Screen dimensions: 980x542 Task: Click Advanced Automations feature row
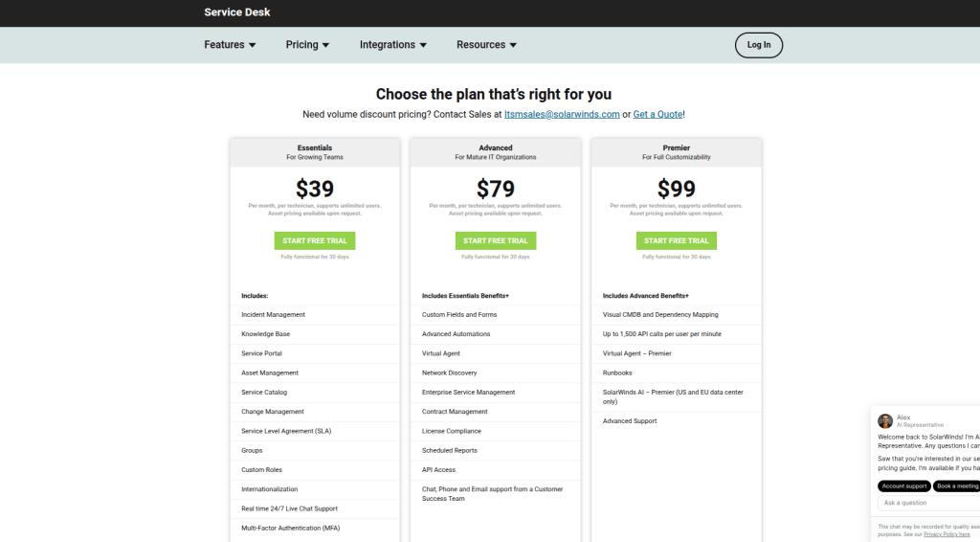tap(495, 334)
